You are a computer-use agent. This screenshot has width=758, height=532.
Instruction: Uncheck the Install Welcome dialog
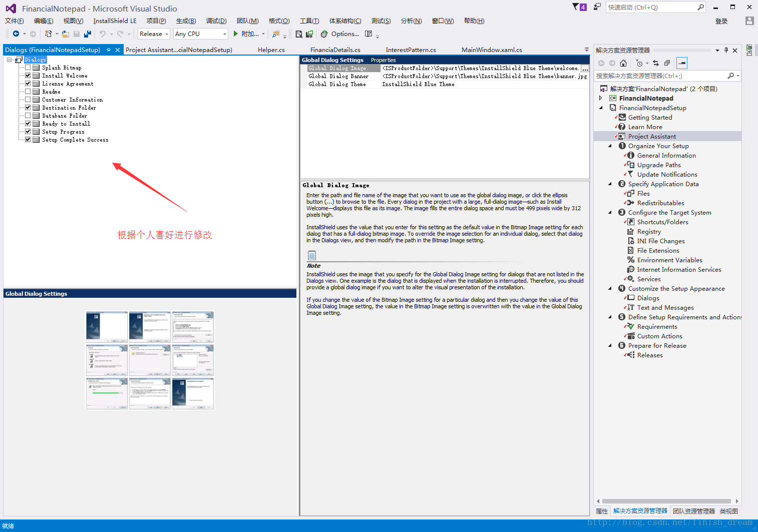[x=28, y=76]
